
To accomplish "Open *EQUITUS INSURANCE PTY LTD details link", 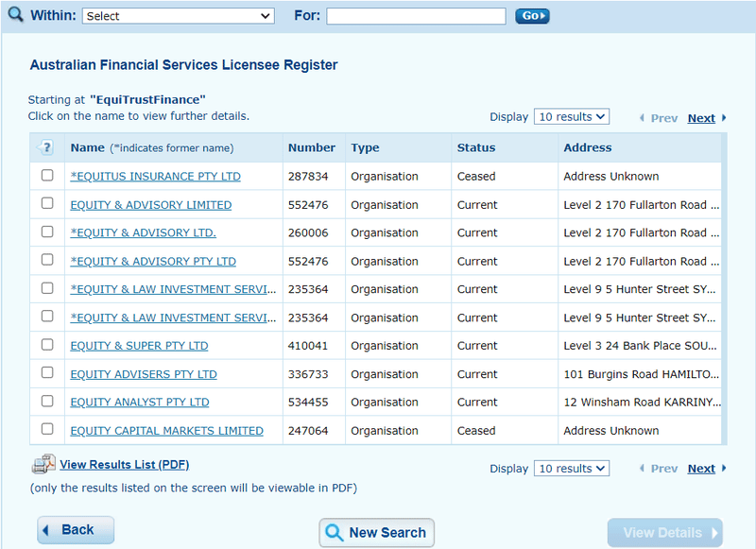I will tap(155, 177).
